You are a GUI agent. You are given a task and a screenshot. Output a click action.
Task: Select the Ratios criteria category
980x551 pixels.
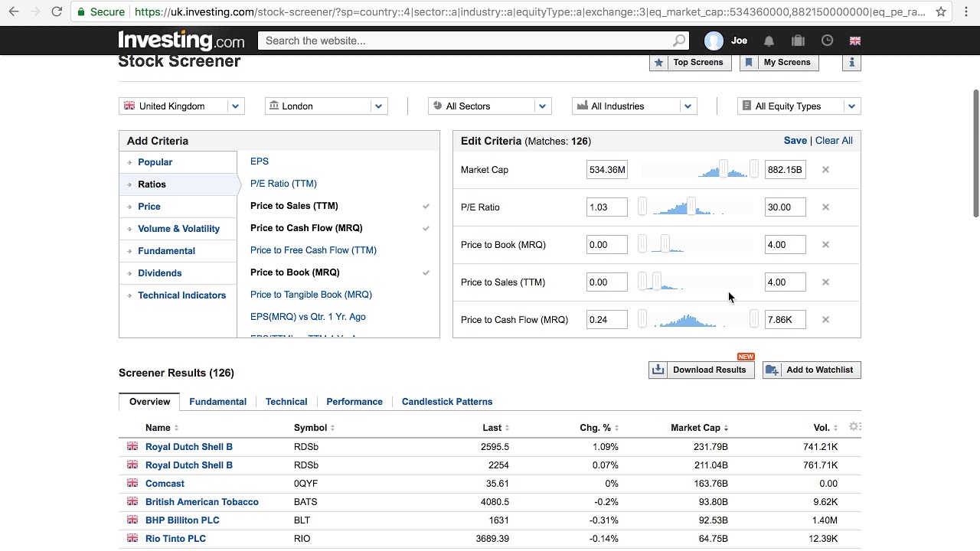(x=152, y=184)
